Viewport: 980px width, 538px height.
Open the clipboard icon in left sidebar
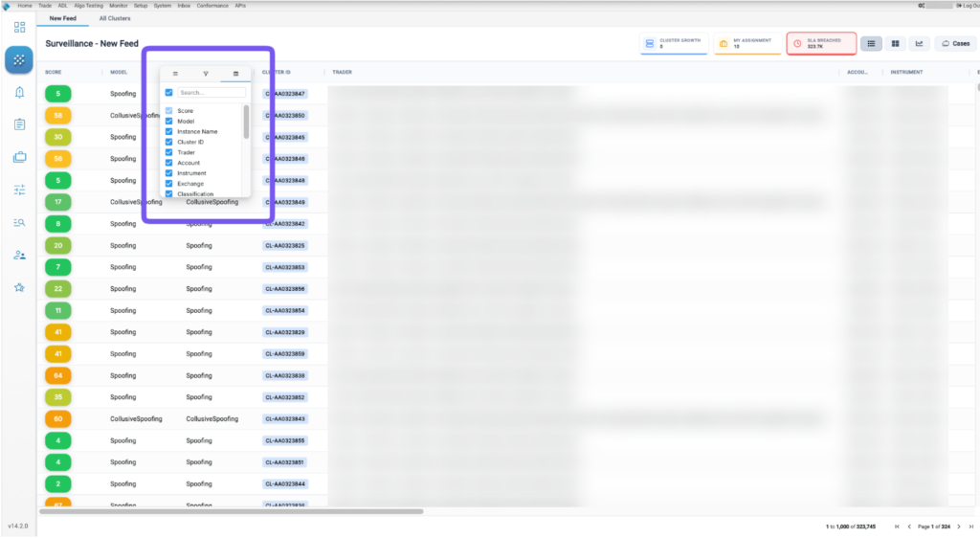[19, 124]
